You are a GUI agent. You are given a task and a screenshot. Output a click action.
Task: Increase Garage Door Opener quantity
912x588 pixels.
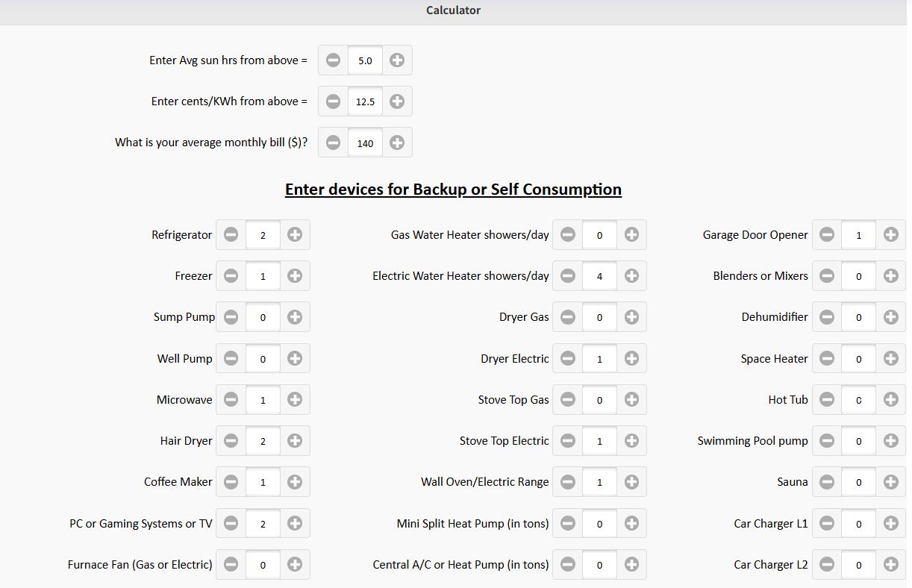(890, 235)
